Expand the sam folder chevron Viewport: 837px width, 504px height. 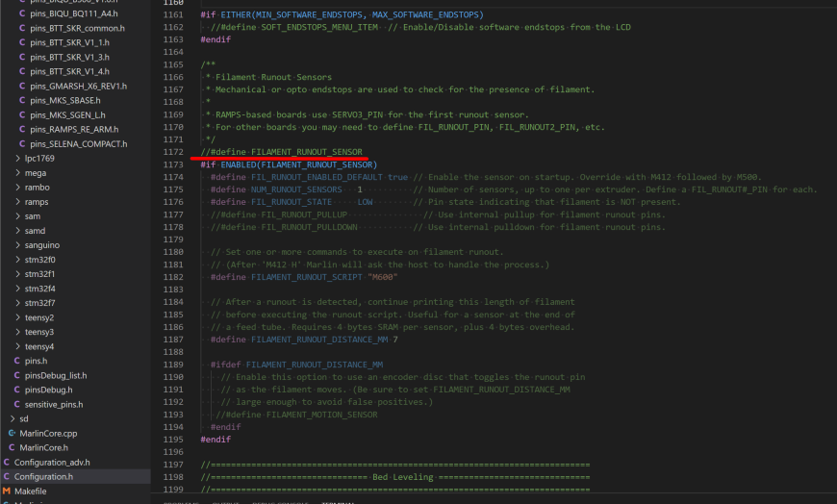pyautogui.click(x=17, y=215)
